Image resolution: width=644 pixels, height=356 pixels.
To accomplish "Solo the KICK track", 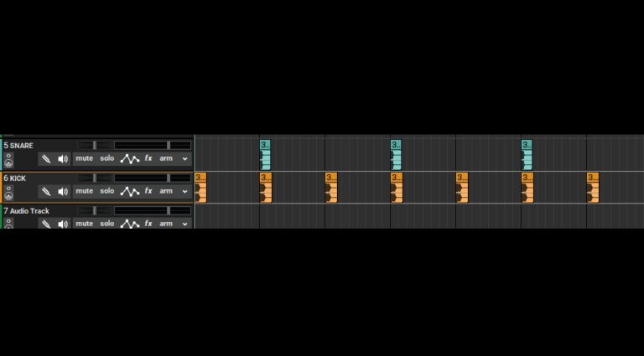I will (x=107, y=191).
